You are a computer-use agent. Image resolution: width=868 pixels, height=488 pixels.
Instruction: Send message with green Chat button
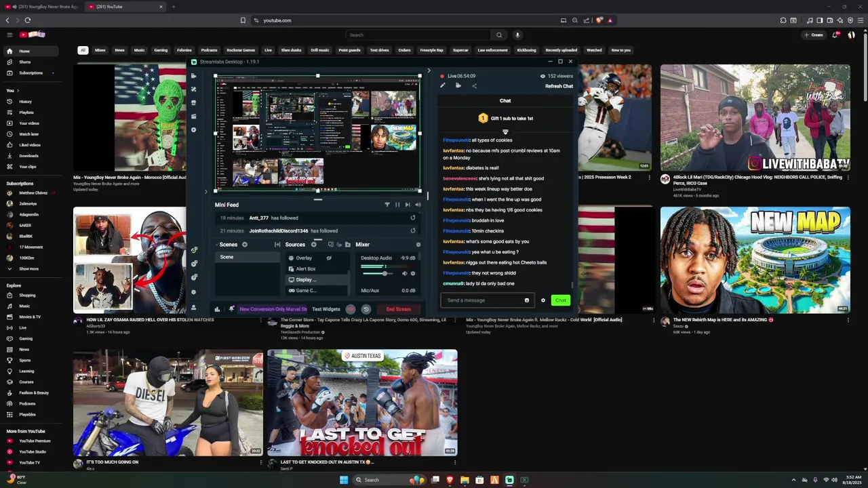click(x=561, y=300)
